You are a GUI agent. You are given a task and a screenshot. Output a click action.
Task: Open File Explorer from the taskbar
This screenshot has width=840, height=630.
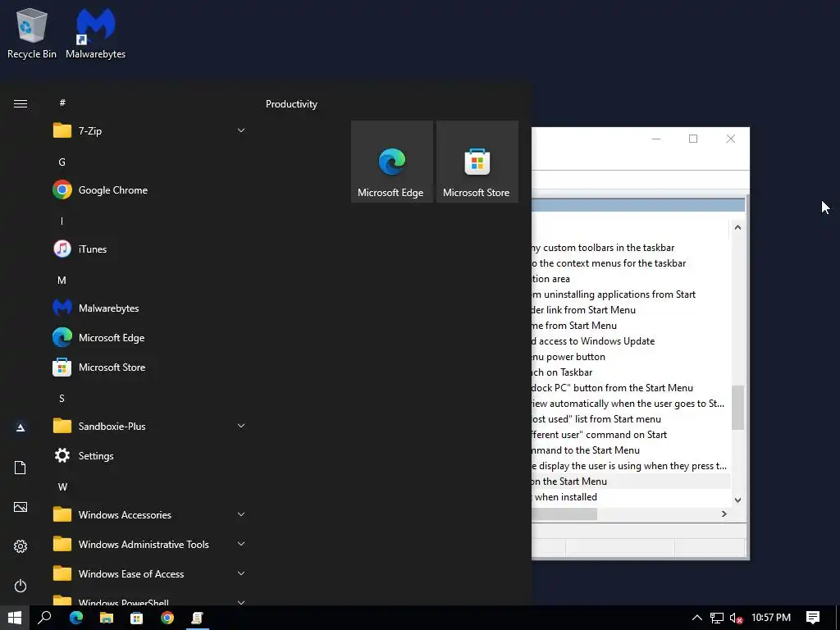(107, 618)
